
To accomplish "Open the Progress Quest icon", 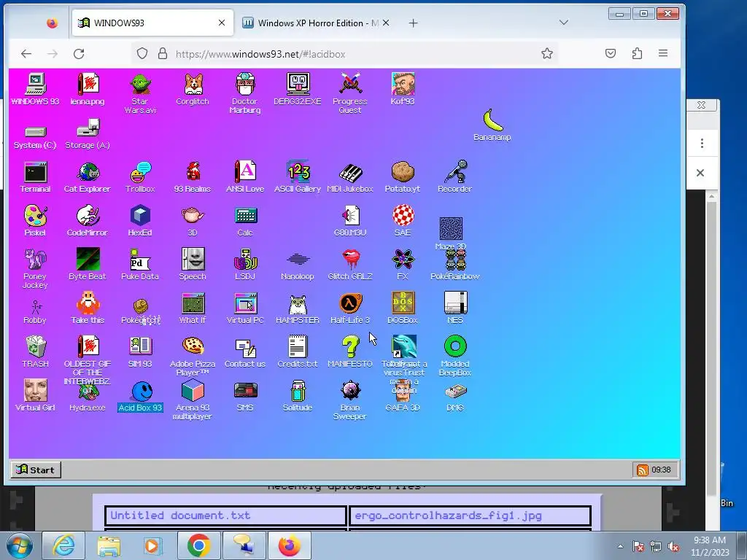I will coord(350,85).
